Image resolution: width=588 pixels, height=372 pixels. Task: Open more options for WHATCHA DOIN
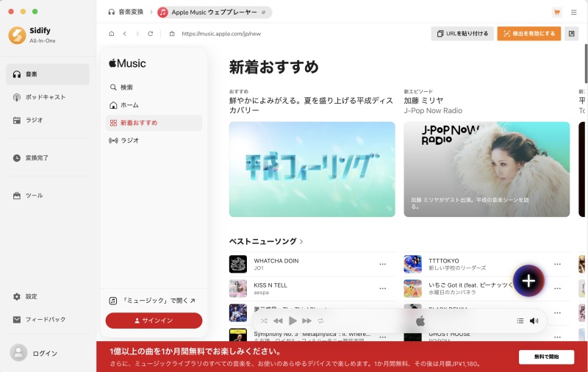pos(382,264)
